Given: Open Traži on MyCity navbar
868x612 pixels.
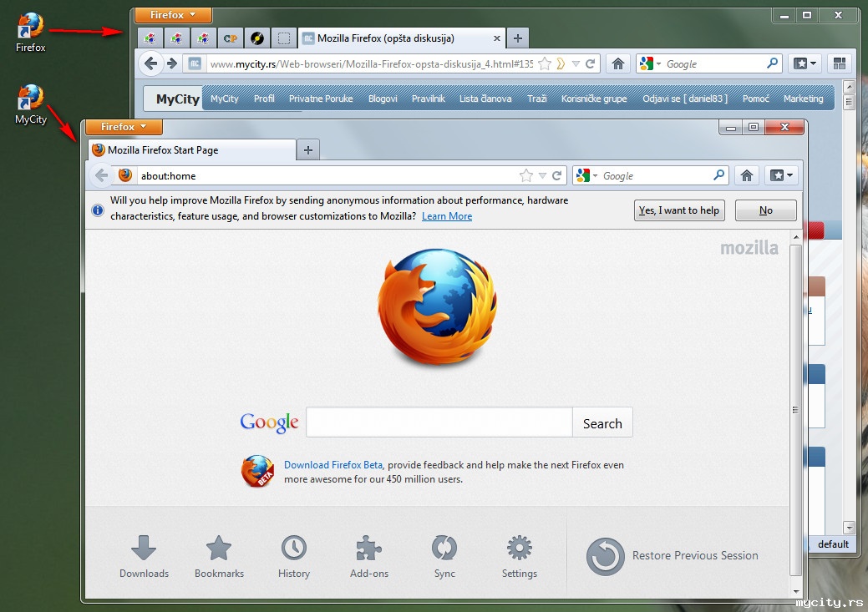Looking at the screenshot, I should tap(536, 99).
